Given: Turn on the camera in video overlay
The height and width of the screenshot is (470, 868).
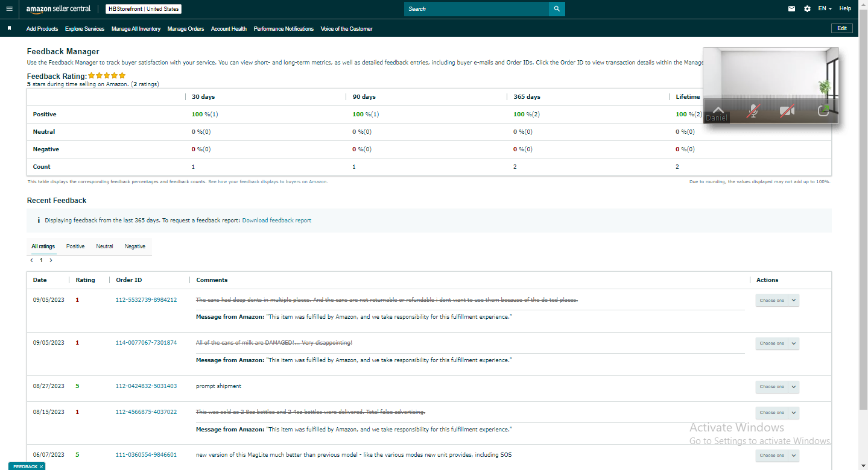Looking at the screenshot, I should pyautogui.click(x=787, y=111).
